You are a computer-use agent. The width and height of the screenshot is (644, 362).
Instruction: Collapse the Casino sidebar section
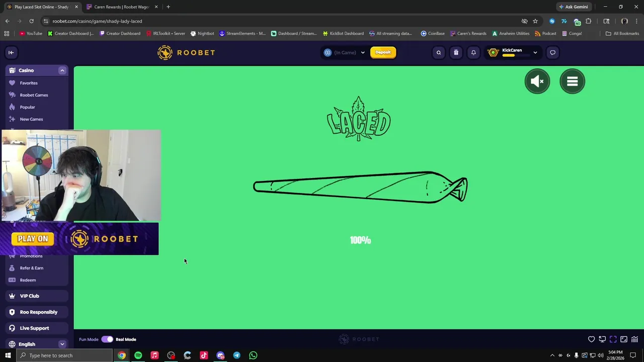(62, 70)
